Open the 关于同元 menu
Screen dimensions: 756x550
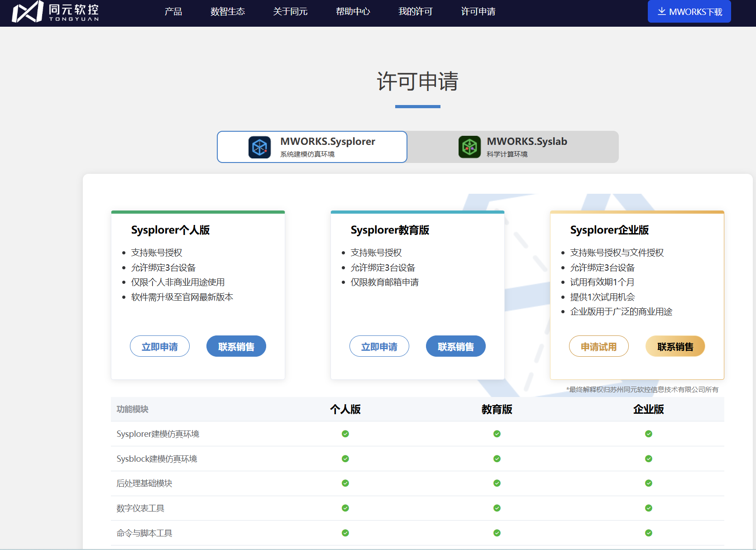(290, 12)
